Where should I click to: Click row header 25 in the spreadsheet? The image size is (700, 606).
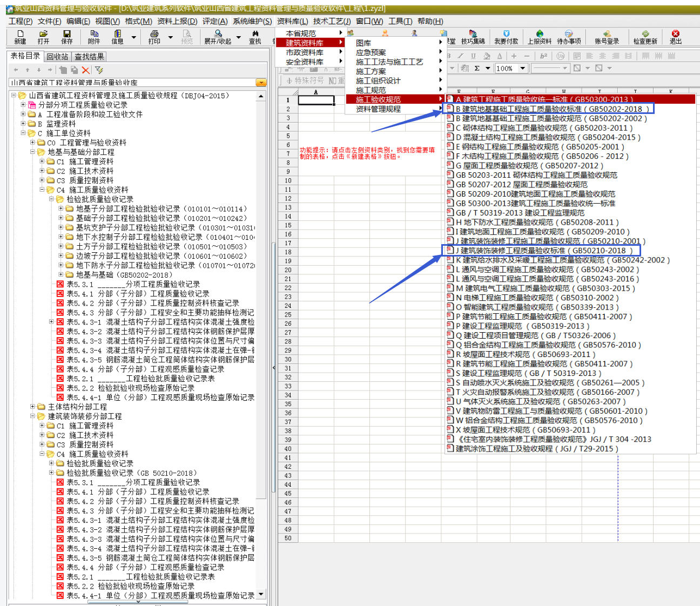288,315
